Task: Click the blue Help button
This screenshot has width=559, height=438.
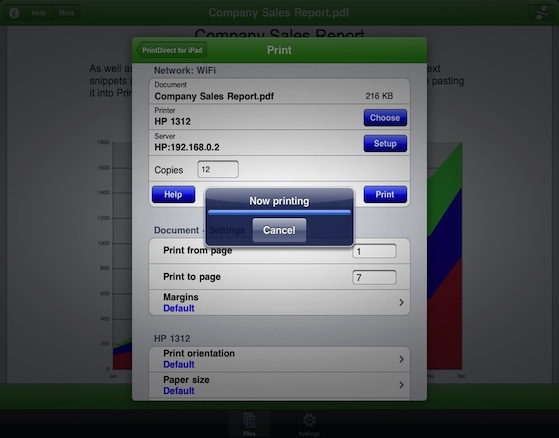Action: pos(173,194)
